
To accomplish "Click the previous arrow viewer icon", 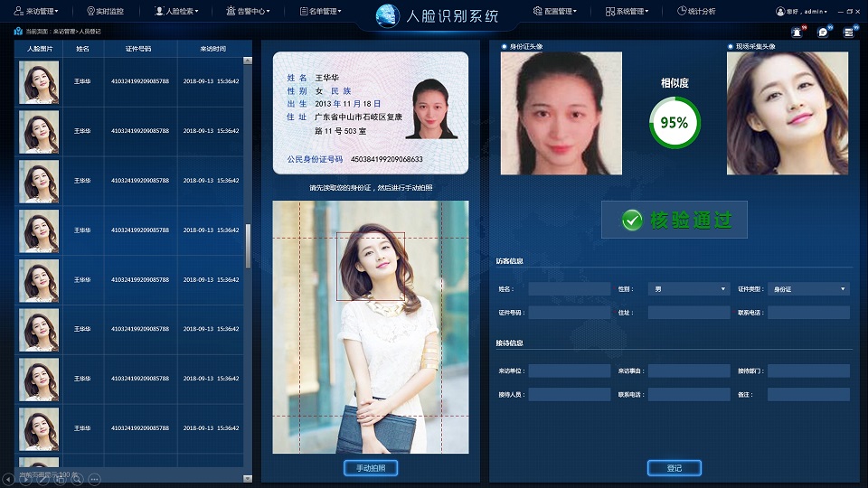I will [x=8, y=479].
